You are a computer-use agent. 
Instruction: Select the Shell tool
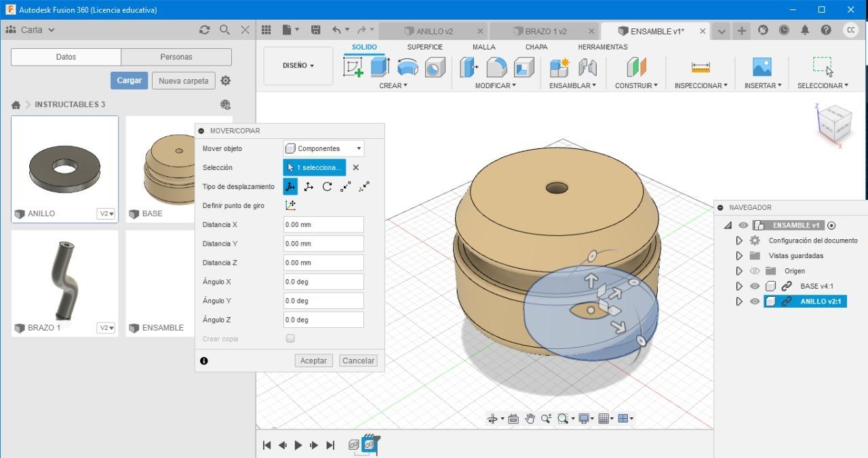point(524,67)
